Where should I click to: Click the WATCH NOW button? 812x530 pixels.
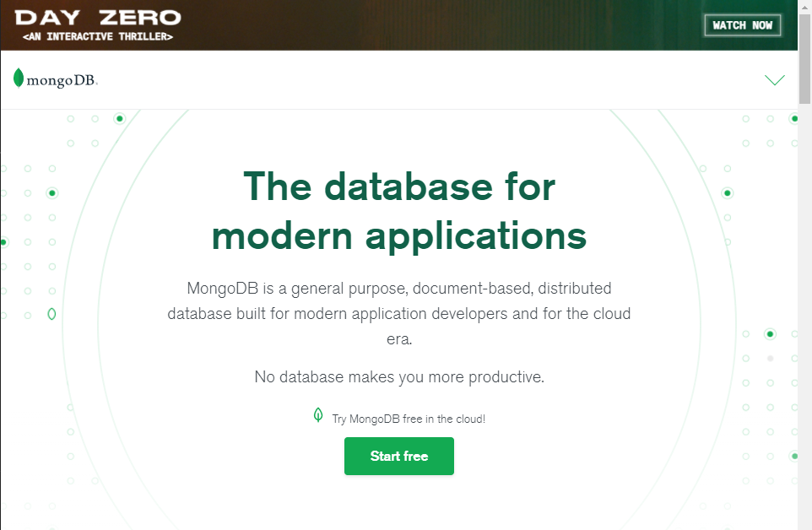click(x=743, y=24)
